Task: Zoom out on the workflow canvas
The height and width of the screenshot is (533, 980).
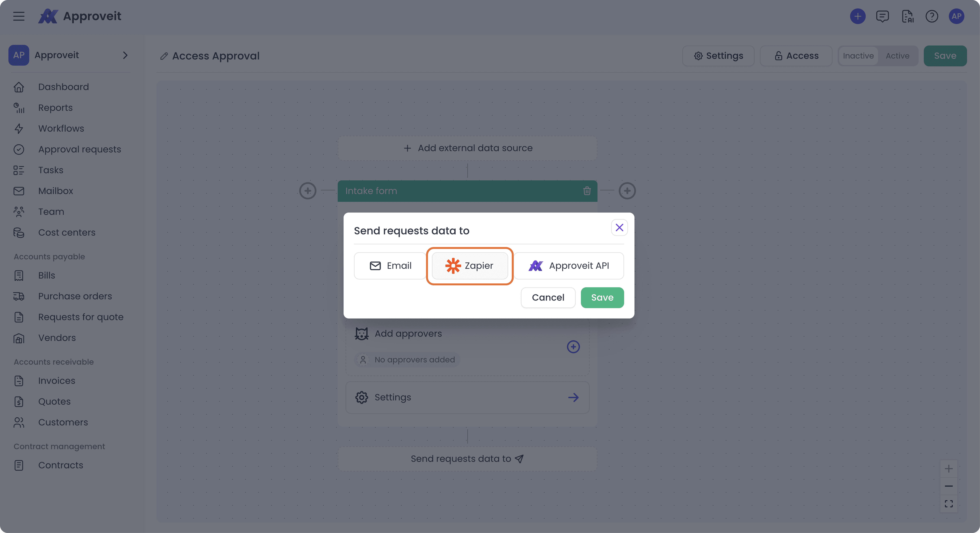Action: point(949,486)
